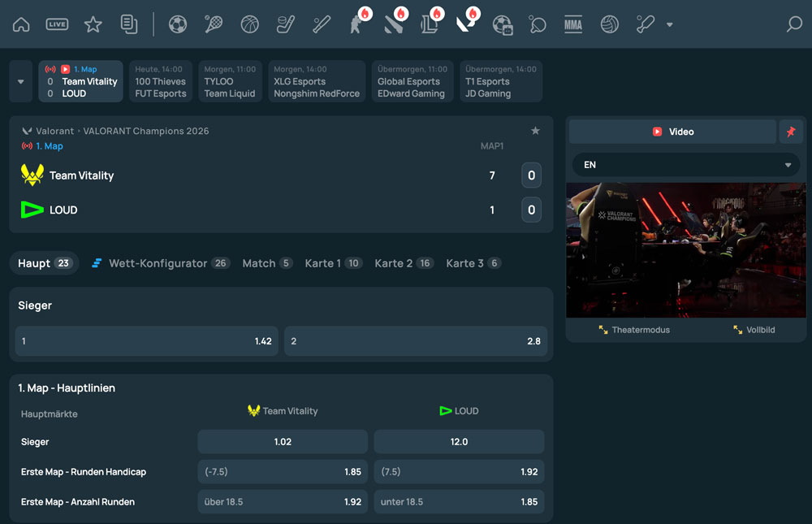Click the Valorant breadcrumb link
The height and width of the screenshot is (524, 812).
point(54,131)
